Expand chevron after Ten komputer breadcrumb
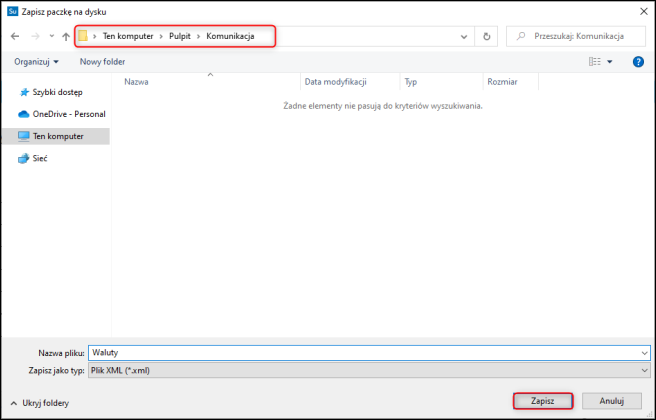The width and height of the screenshot is (656, 420). (x=161, y=36)
